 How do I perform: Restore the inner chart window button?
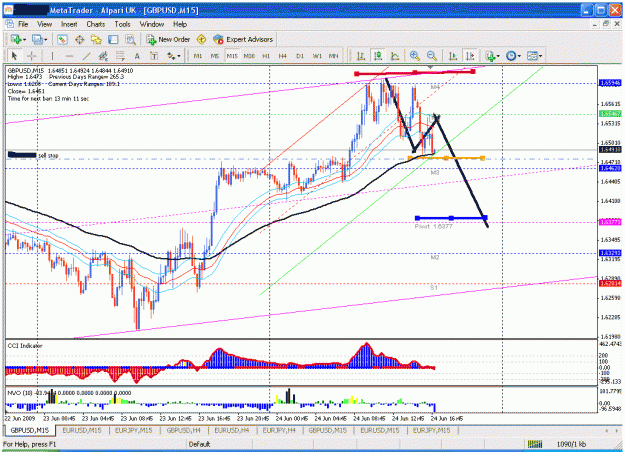point(606,24)
